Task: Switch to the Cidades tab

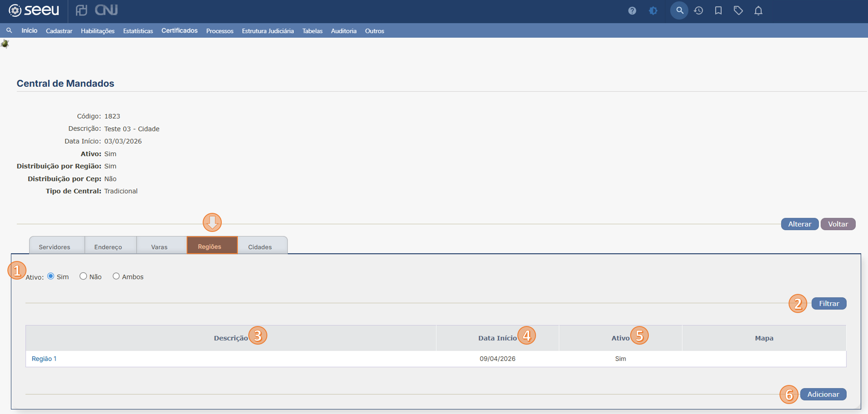Action: (x=262, y=245)
